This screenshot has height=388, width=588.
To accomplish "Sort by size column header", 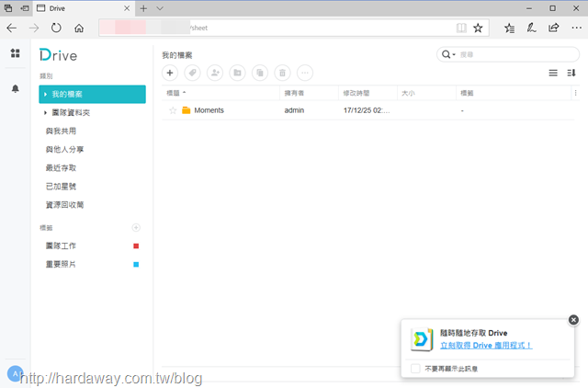I will [426, 93].
